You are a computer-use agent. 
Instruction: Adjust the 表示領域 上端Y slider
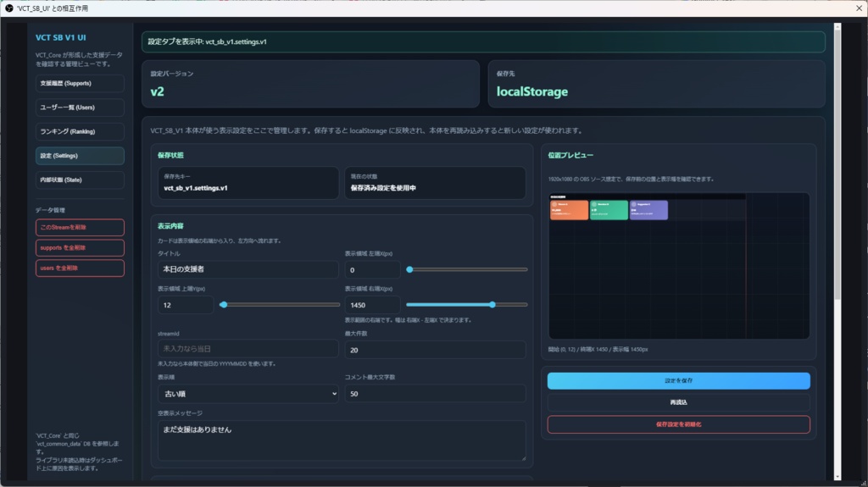pyautogui.click(x=280, y=304)
